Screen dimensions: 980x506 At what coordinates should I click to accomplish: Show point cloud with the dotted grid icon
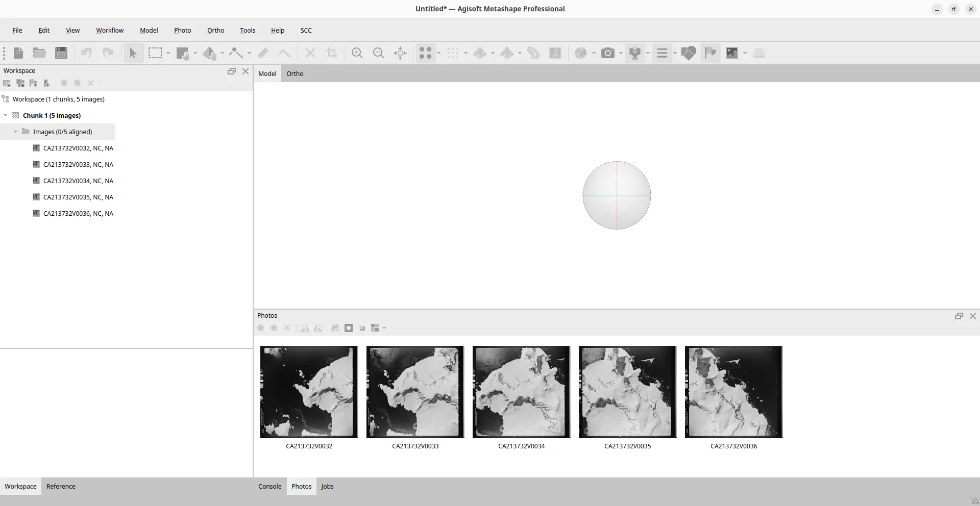pos(453,53)
